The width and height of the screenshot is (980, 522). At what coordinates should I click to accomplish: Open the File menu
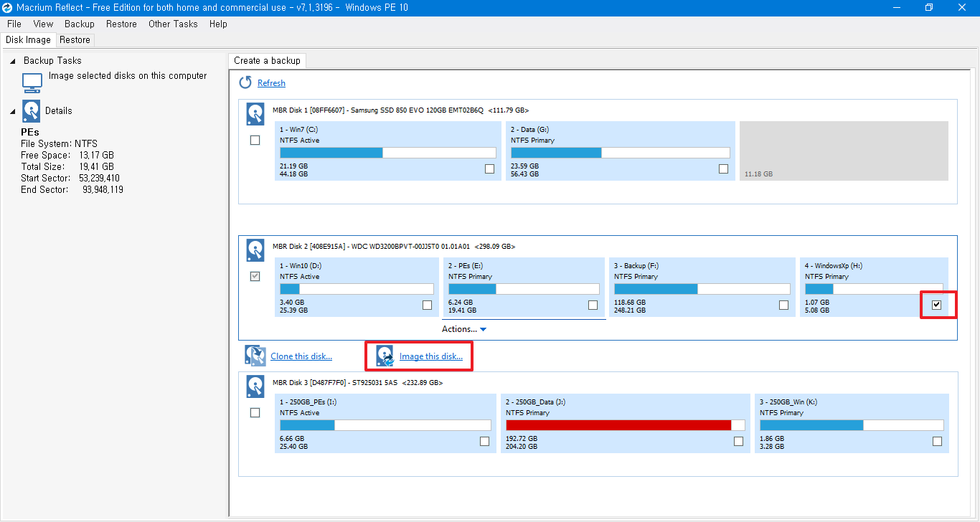tap(14, 24)
